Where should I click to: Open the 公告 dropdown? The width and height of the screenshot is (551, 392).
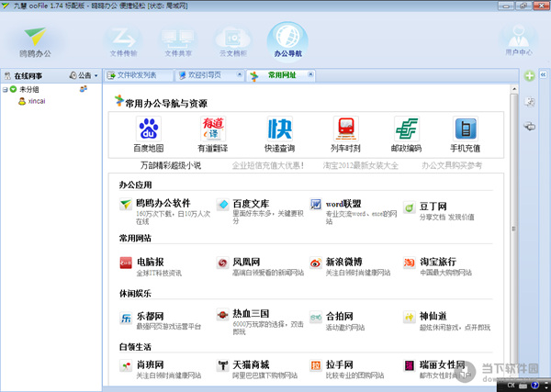[84, 75]
